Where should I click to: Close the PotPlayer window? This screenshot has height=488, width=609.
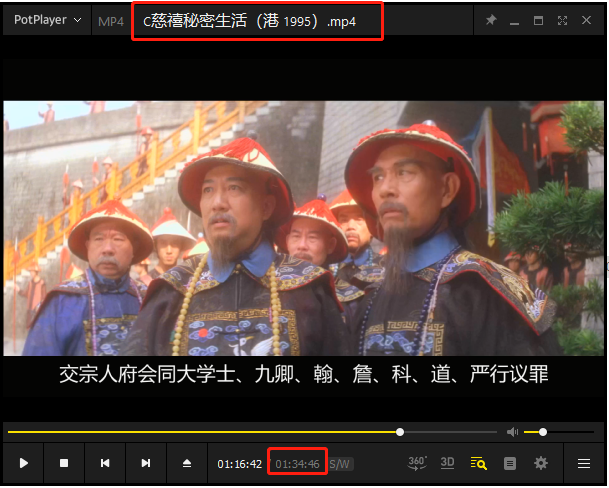586,20
